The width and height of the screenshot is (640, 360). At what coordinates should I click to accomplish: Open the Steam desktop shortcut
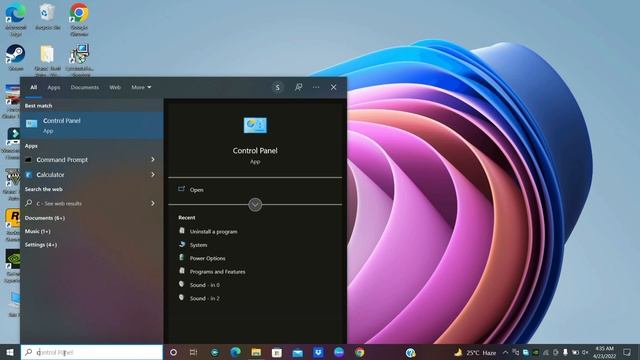(x=16, y=58)
